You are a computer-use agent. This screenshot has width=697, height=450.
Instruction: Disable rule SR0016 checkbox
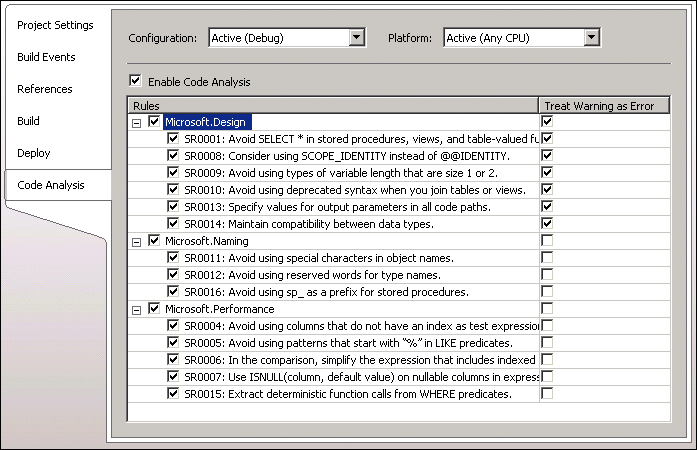(173, 291)
